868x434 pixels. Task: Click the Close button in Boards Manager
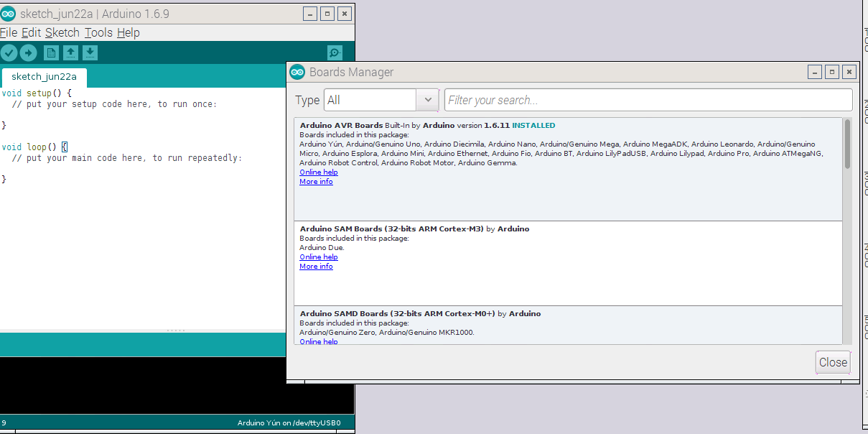click(x=833, y=362)
